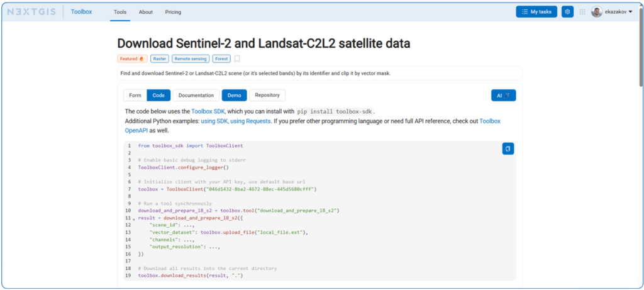Open the Tools menu item

tap(120, 12)
